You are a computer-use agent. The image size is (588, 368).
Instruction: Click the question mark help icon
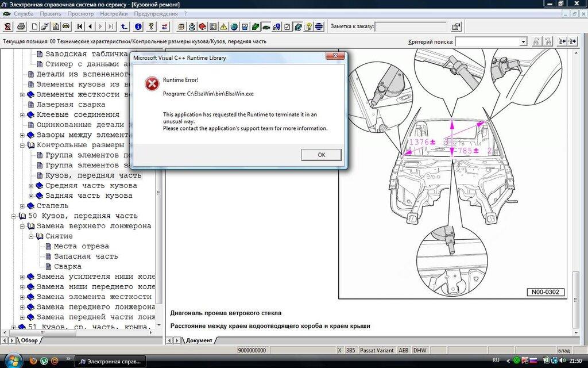click(151, 26)
